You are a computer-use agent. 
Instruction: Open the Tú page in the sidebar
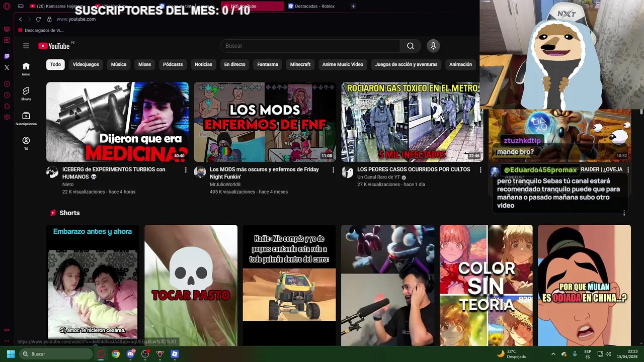tap(26, 143)
